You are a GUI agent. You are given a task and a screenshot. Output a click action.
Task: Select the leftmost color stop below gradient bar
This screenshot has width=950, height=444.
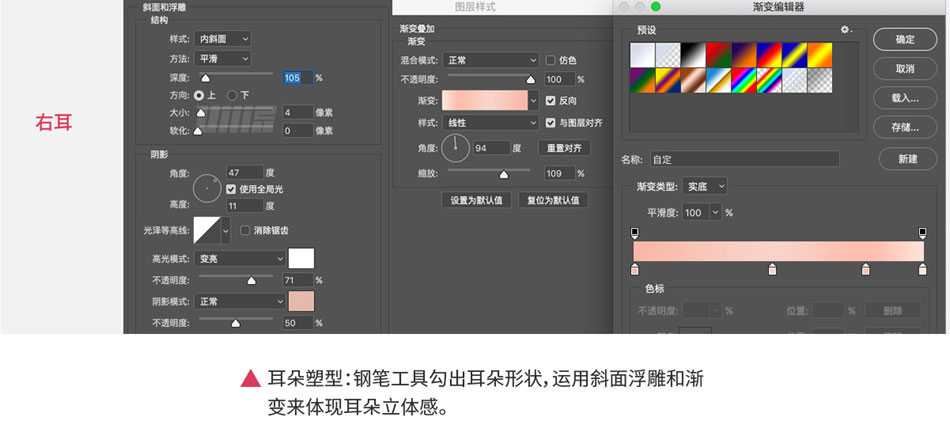[x=635, y=269]
